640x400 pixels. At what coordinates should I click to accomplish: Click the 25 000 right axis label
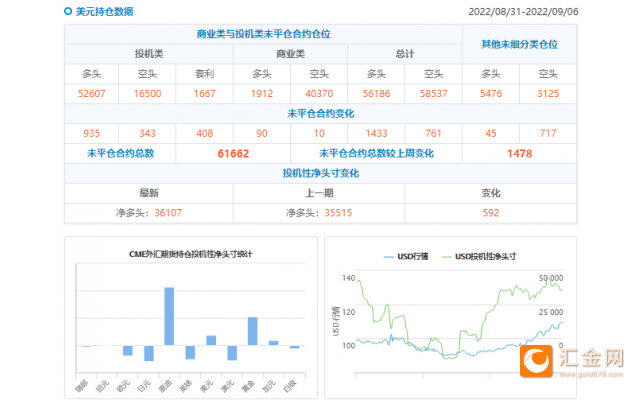(x=551, y=312)
